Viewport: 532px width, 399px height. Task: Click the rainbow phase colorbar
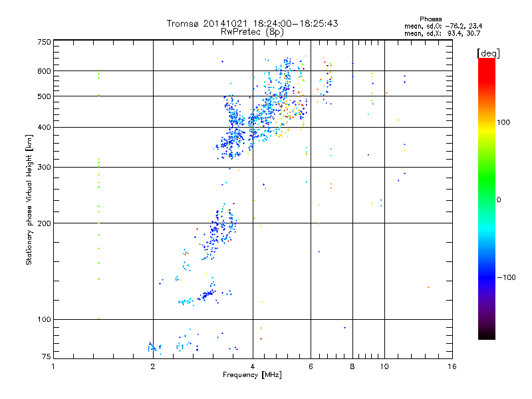pos(487,198)
